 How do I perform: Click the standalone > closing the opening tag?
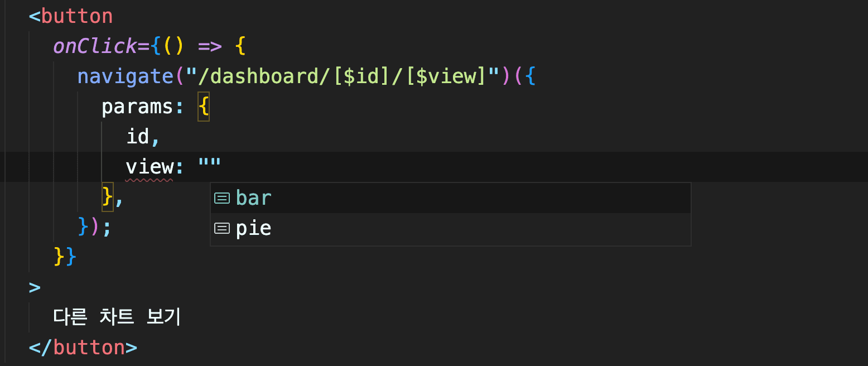[x=35, y=287]
